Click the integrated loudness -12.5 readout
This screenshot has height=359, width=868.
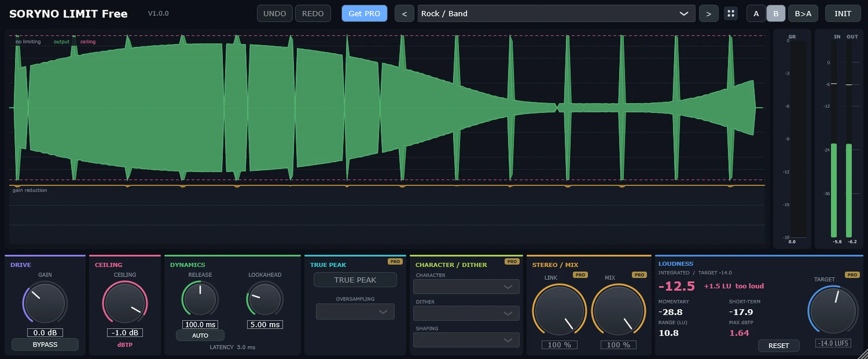point(676,286)
